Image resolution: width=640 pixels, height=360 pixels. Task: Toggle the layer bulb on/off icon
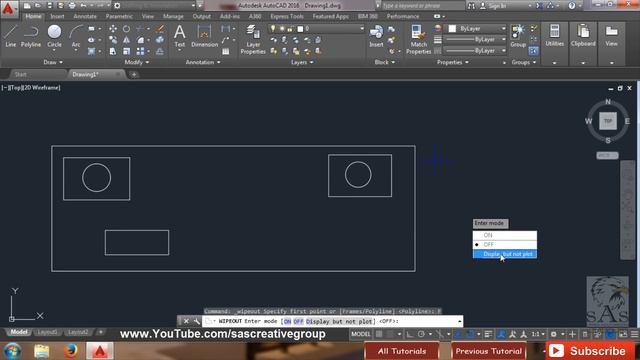click(273, 29)
